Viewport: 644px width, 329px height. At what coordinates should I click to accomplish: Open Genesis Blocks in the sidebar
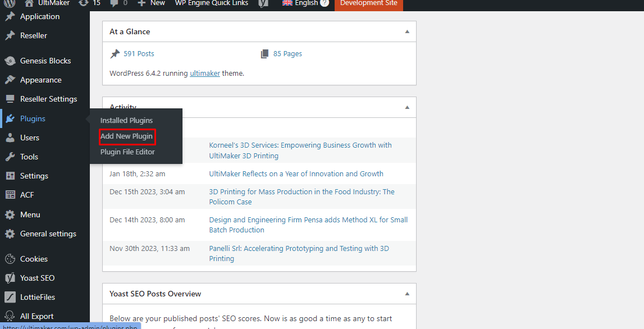(45, 61)
